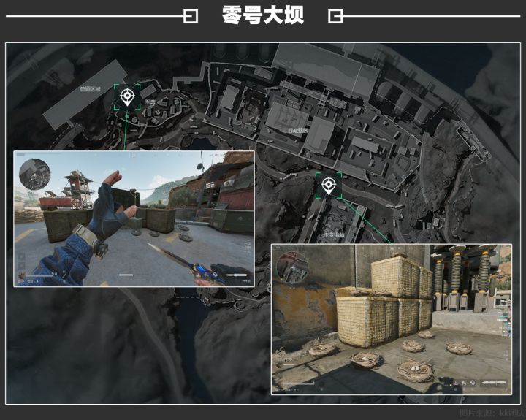Screen dimensions: 526x420
Task: Open the barracks gameplay screenshot with raised hand
Action: (x=134, y=218)
